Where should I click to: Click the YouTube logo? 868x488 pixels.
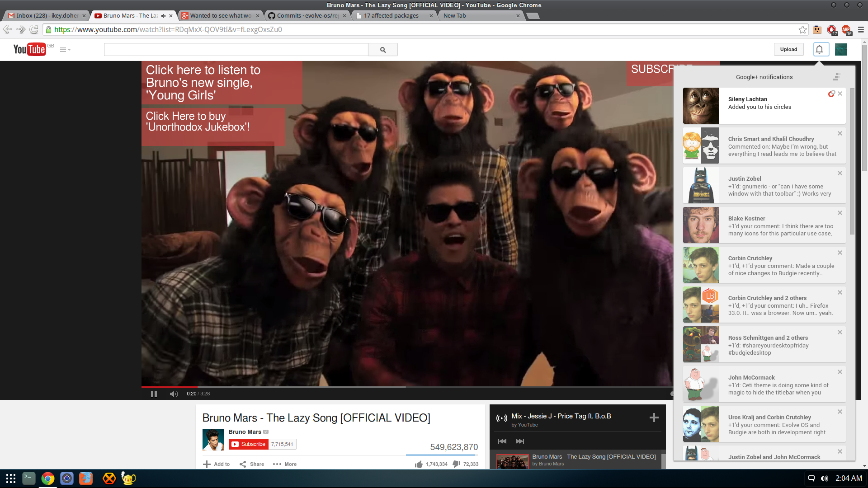[x=30, y=49]
